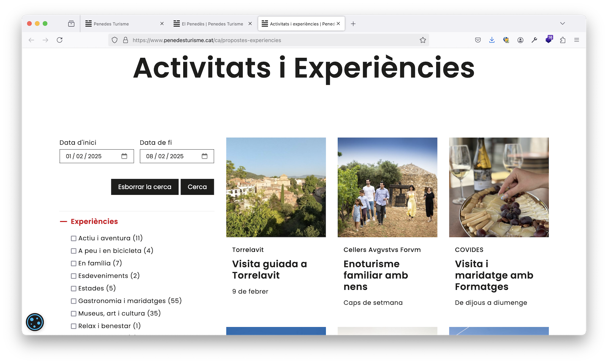Viewport: 608px width, 364px height.
Task: Click Esborrar la cerca button
Action: click(x=144, y=187)
